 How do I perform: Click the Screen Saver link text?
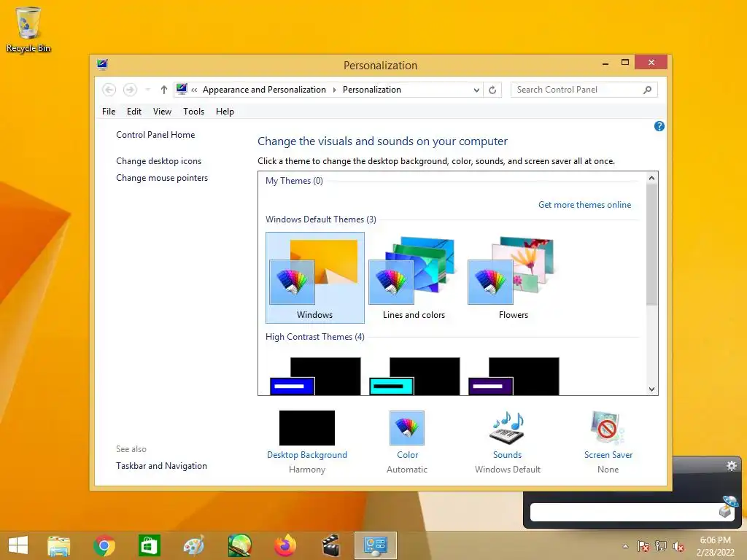pyautogui.click(x=608, y=455)
